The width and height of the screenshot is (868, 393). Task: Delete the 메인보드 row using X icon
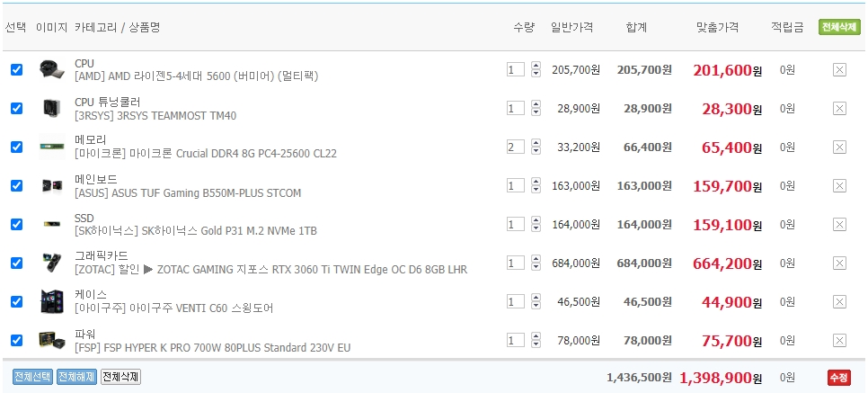click(839, 185)
